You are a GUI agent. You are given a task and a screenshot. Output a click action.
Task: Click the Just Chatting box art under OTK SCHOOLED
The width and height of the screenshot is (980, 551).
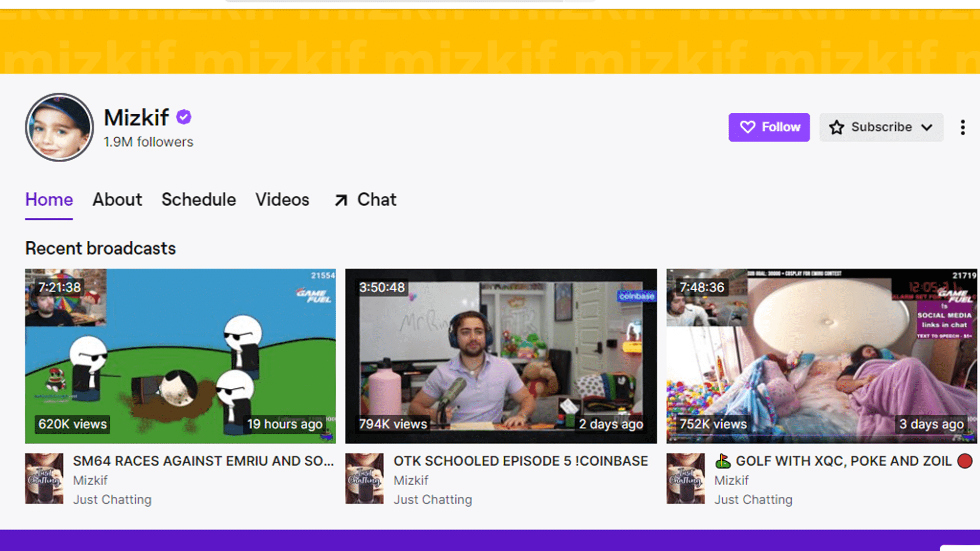tap(364, 479)
